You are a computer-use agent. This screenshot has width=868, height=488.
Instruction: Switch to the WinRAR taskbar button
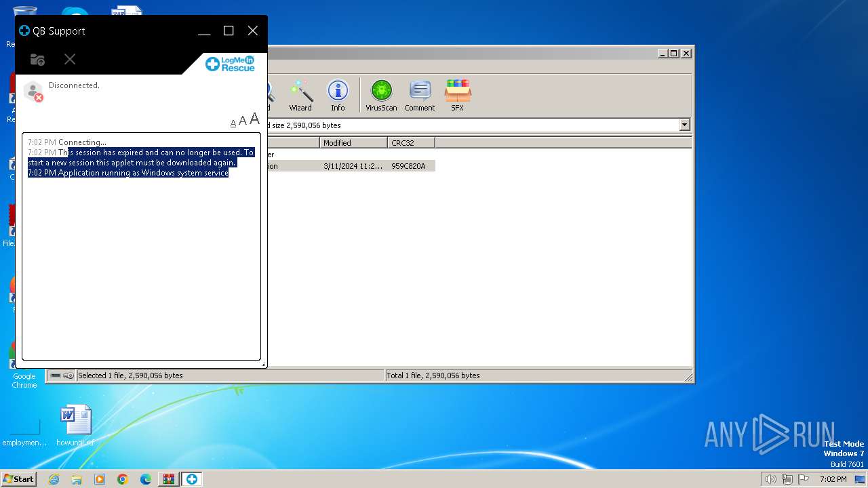(x=168, y=479)
